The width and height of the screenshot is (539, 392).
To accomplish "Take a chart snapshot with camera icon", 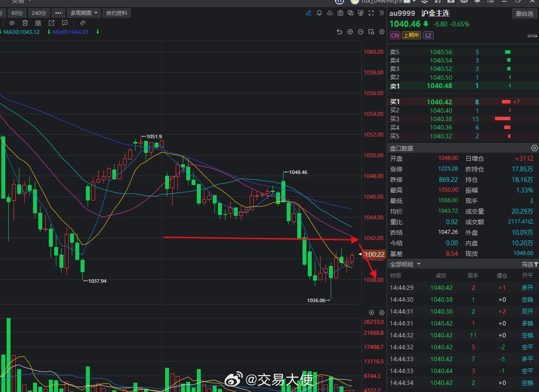I will pos(340,13).
